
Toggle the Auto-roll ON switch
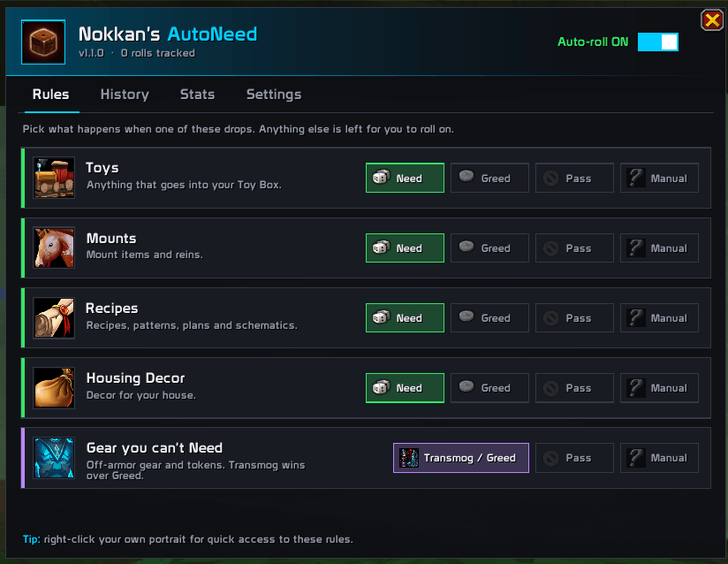coord(658,42)
